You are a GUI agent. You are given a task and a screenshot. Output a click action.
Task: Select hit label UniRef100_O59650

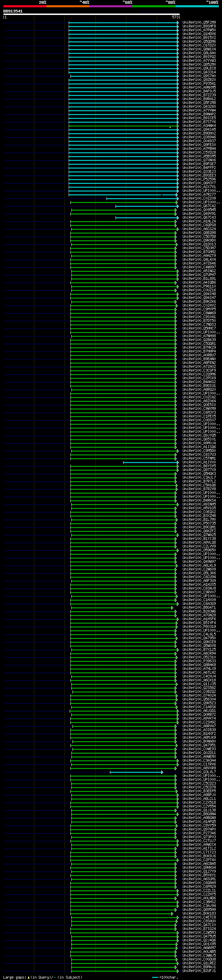(199, 550)
